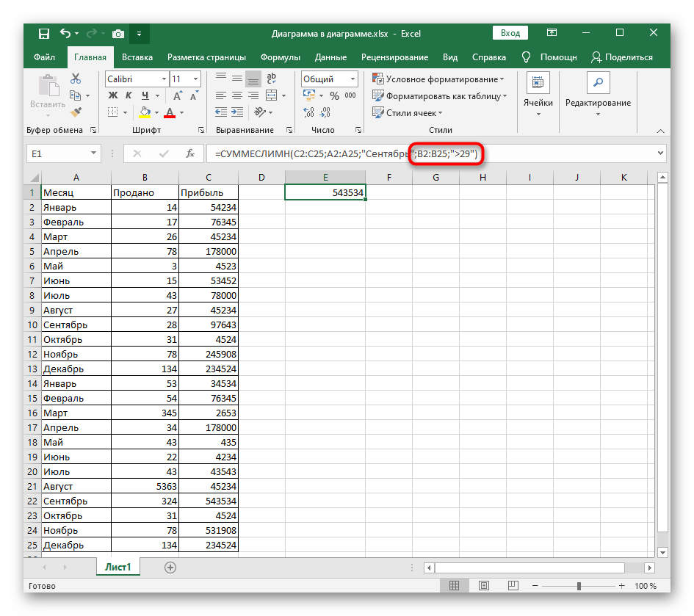Expand the formula bar with chevron
This screenshot has width=694, height=616.
click(x=659, y=153)
